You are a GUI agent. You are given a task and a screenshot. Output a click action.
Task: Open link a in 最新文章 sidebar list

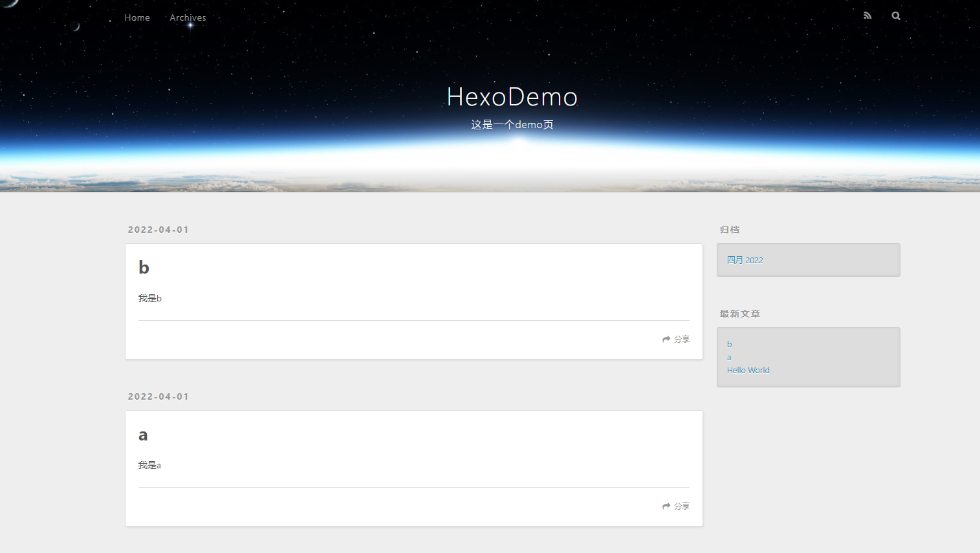point(729,356)
